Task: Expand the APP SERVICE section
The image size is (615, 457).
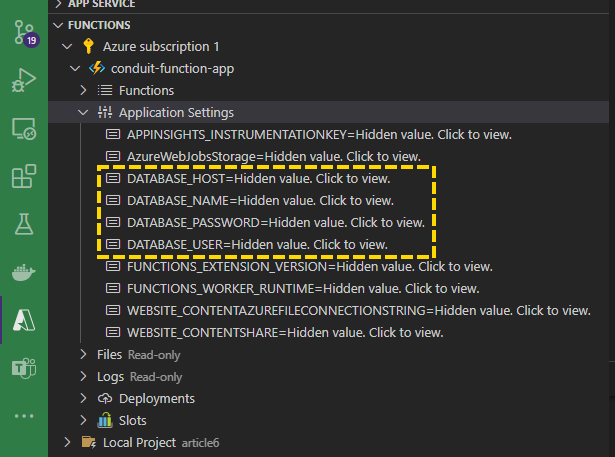Action: pyautogui.click(x=58, y=4)
